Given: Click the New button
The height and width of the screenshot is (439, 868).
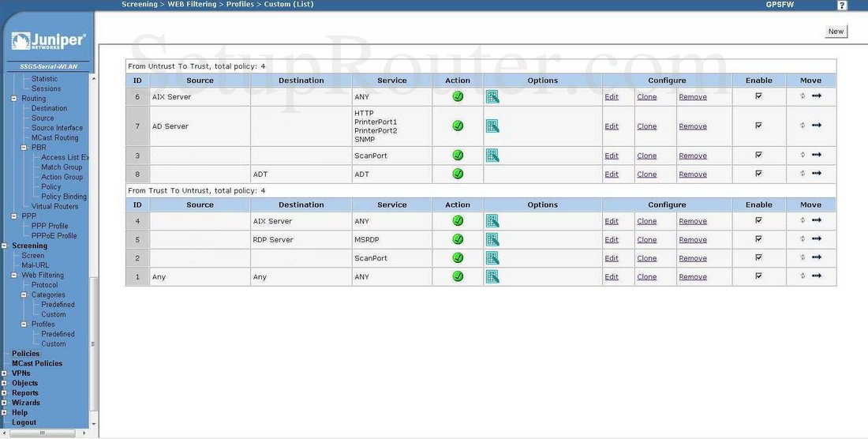Looking at the screenshot, I should 836,32.
